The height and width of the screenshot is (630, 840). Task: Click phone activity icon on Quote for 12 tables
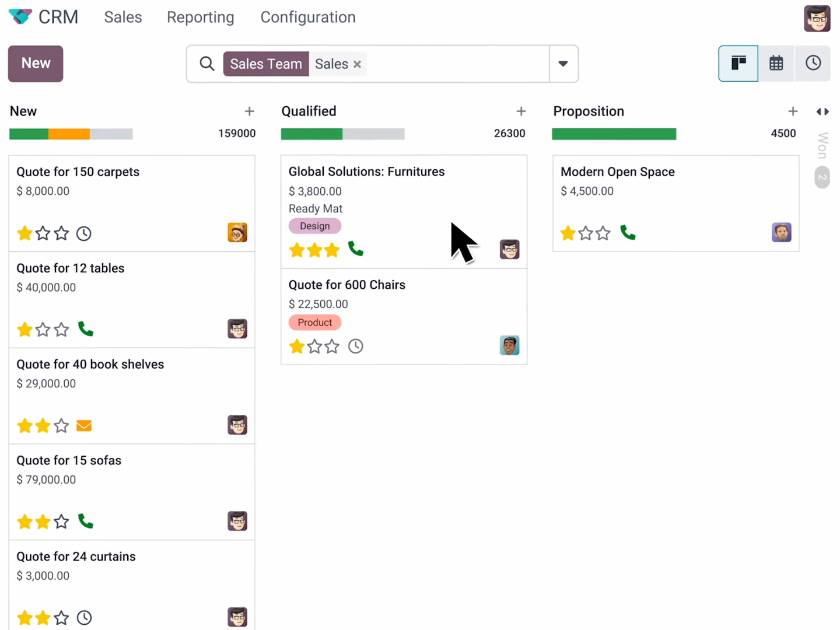[86, 329]
